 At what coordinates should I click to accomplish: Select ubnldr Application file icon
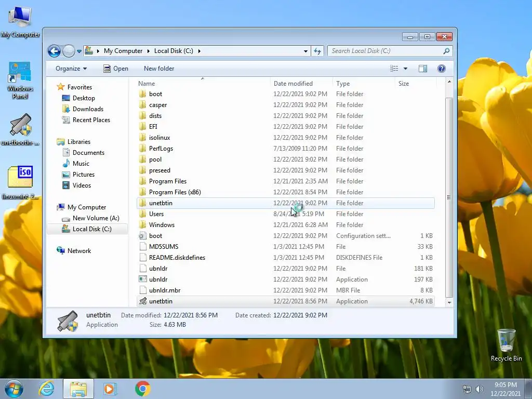click(x=143, y=279)
